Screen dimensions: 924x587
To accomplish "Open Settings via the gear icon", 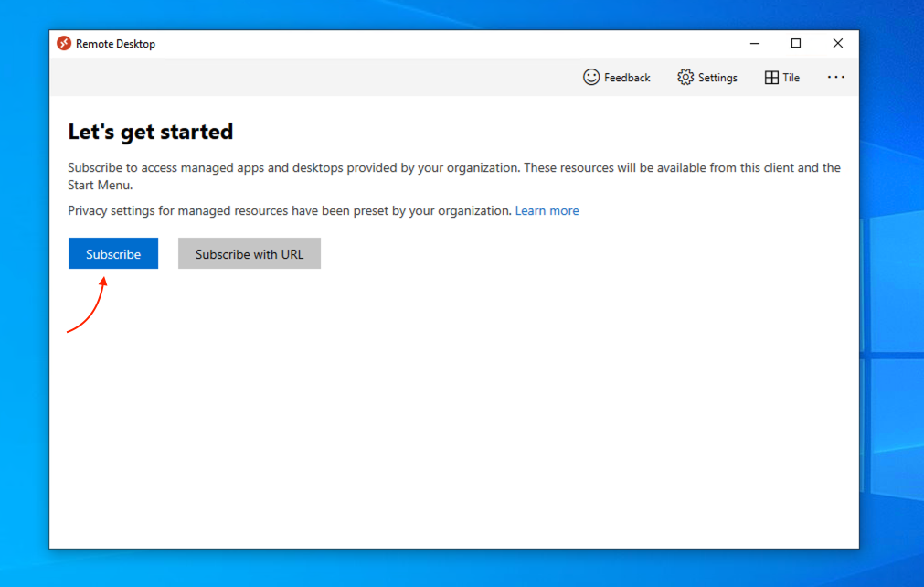I will coord(685,78).
